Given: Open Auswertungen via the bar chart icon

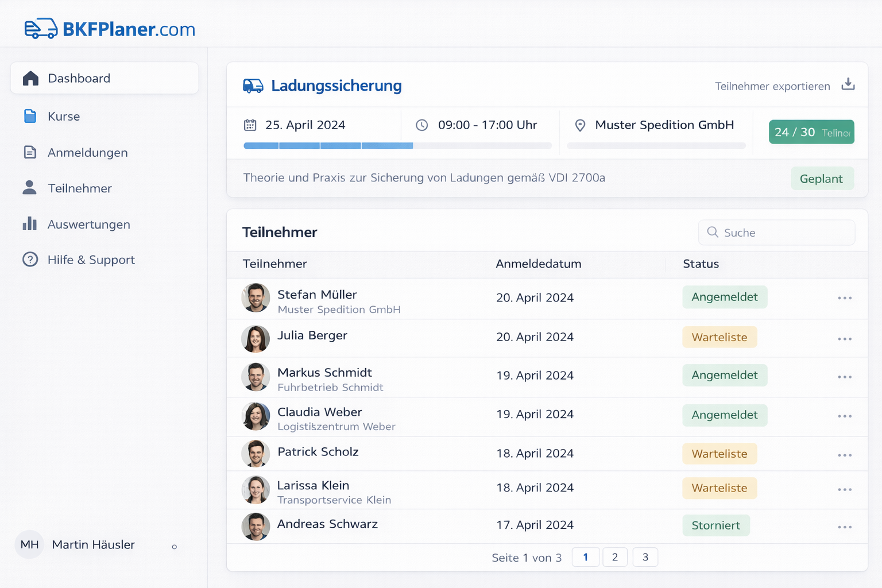Looking at the screenshot, I should tap(30, 224).
